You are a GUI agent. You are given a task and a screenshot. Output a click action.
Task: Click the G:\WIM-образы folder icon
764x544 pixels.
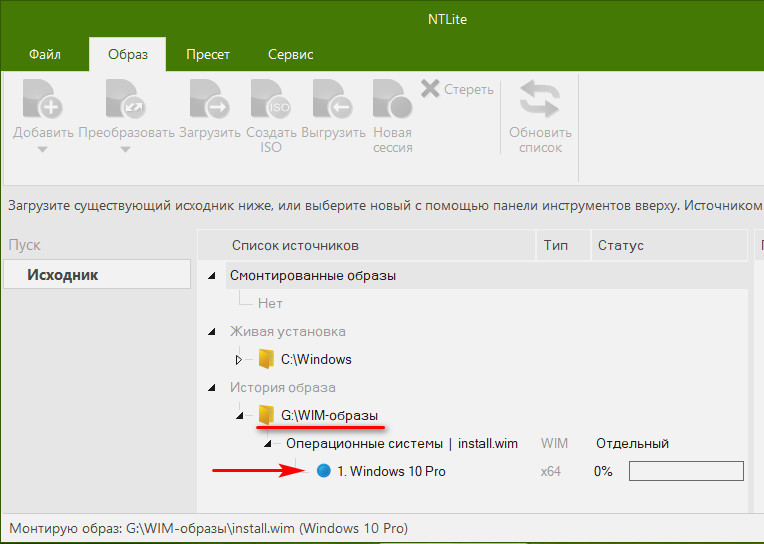(x=266, y=415)
